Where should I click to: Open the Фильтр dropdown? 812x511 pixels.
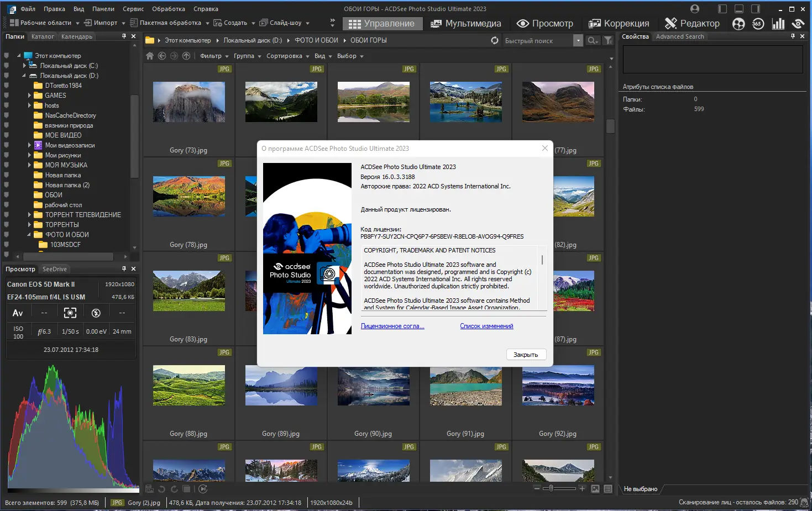coord(214,56)
